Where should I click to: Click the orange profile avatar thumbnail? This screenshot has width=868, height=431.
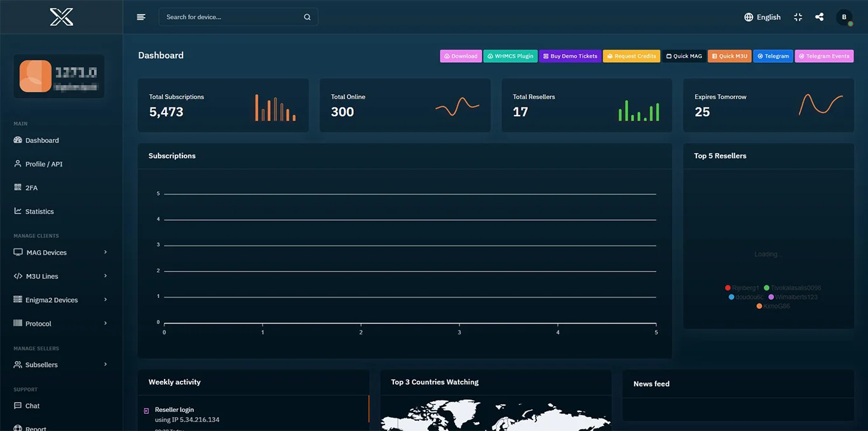[x=36, y=76]
